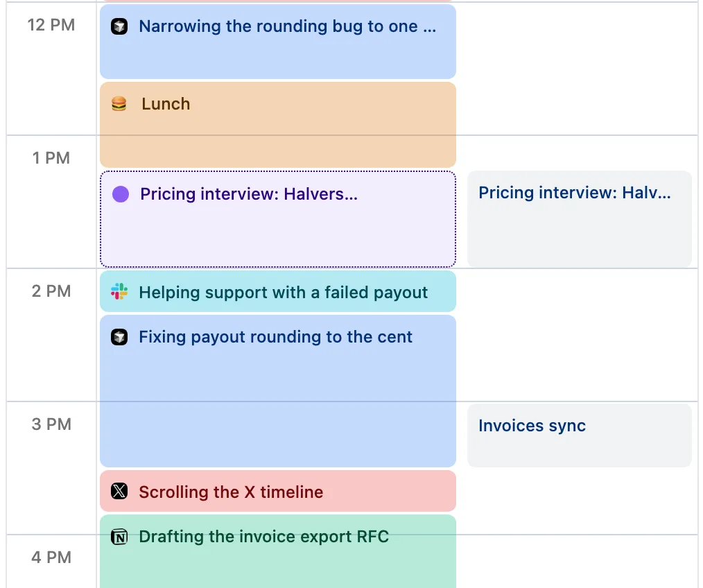
Task: Click the purple circle on Pricing interview
Action: point(121,194)
